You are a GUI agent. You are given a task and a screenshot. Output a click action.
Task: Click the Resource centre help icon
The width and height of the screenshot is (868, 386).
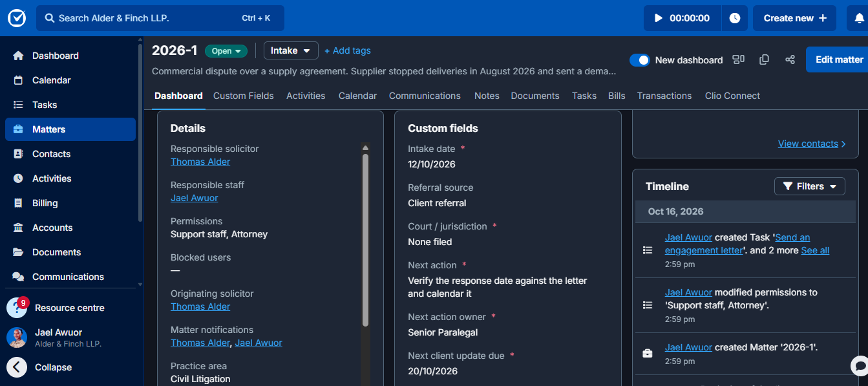coord(17,308)
